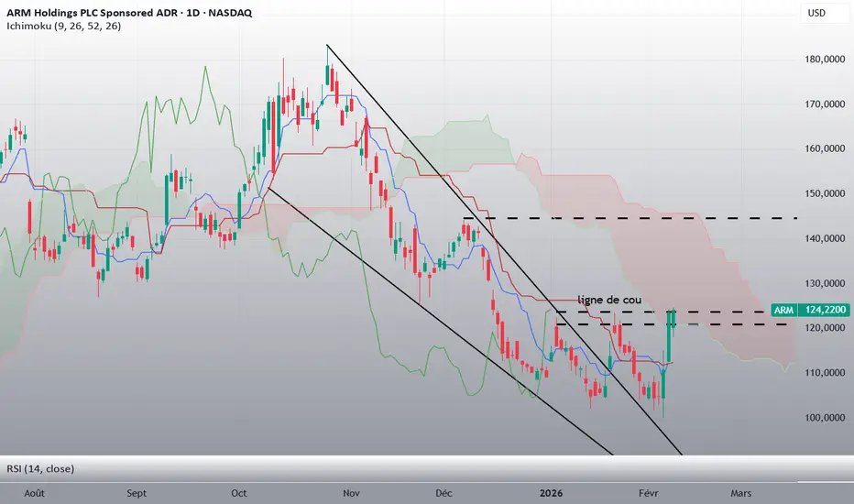Click the 130,0000 price axis label
854x504 pixels.
click(825, 283)
